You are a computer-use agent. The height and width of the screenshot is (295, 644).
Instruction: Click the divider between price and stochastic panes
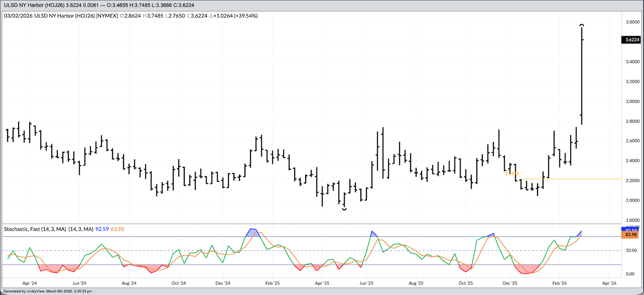click(x=311, y=224)
